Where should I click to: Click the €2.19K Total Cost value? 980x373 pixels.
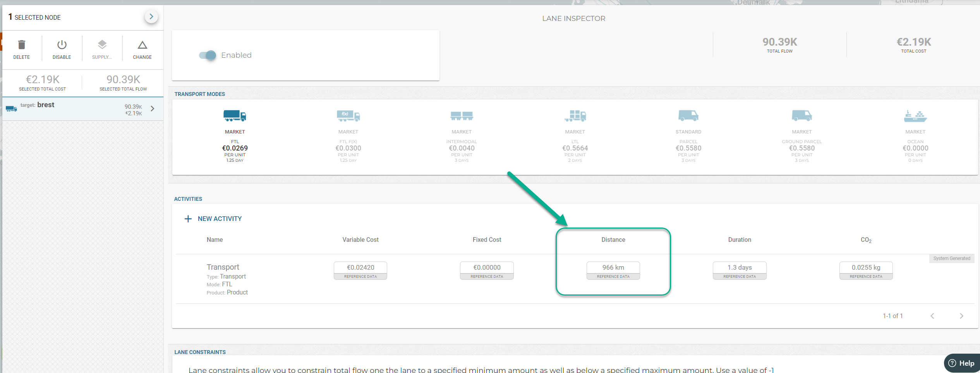pyautogui.click(x=914, y=42)
